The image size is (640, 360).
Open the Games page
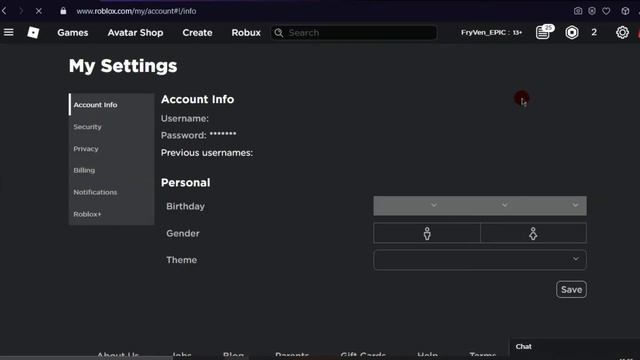point(73,33)
